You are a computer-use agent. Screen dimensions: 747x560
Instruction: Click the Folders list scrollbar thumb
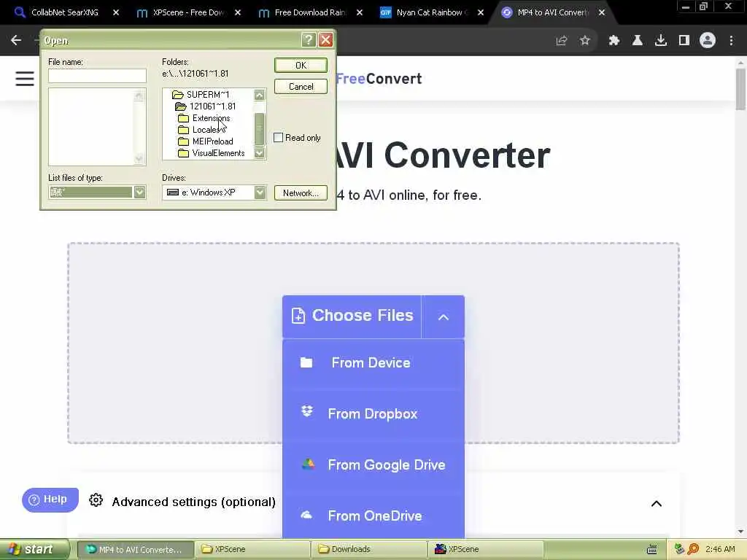tap(260, 128)
